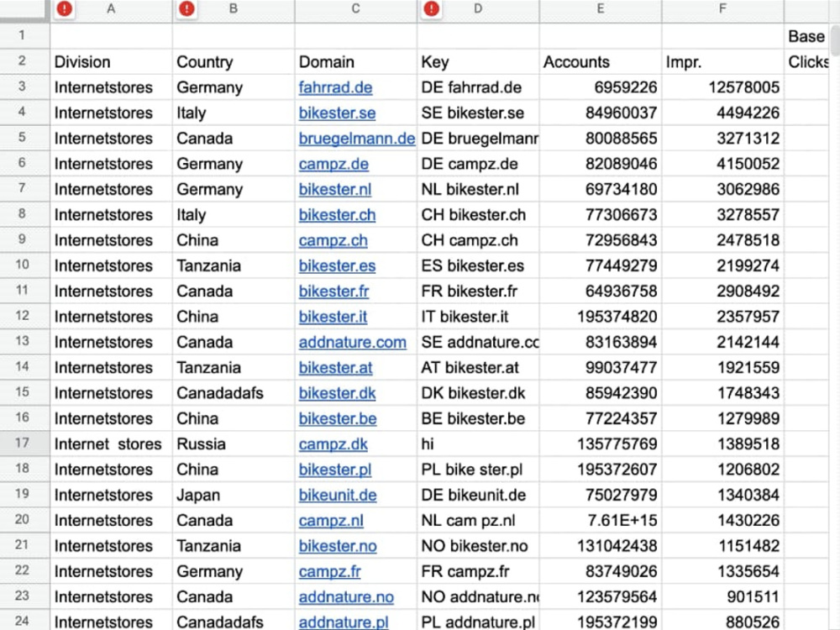Open the bruegelmann.de link

click(x=357, y=139)
